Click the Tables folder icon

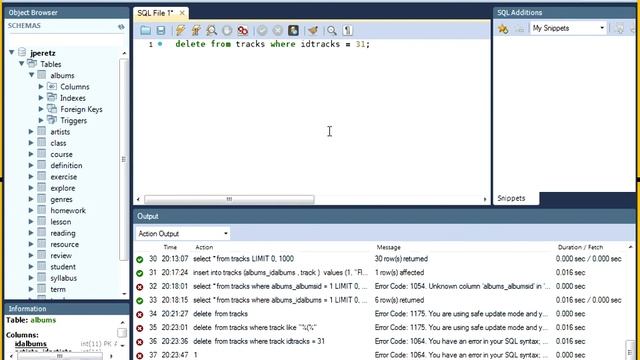click(32, 64)
